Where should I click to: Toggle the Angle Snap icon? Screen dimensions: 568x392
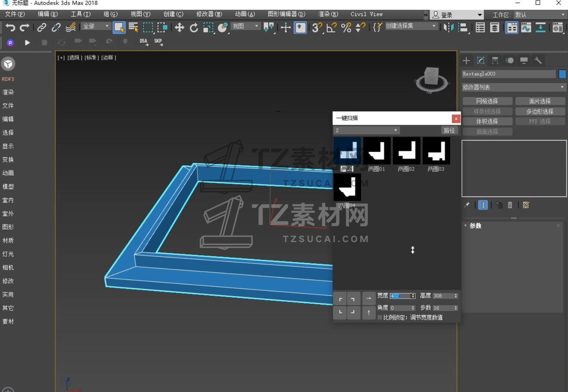pyautogui.click(x=332, y=28)
